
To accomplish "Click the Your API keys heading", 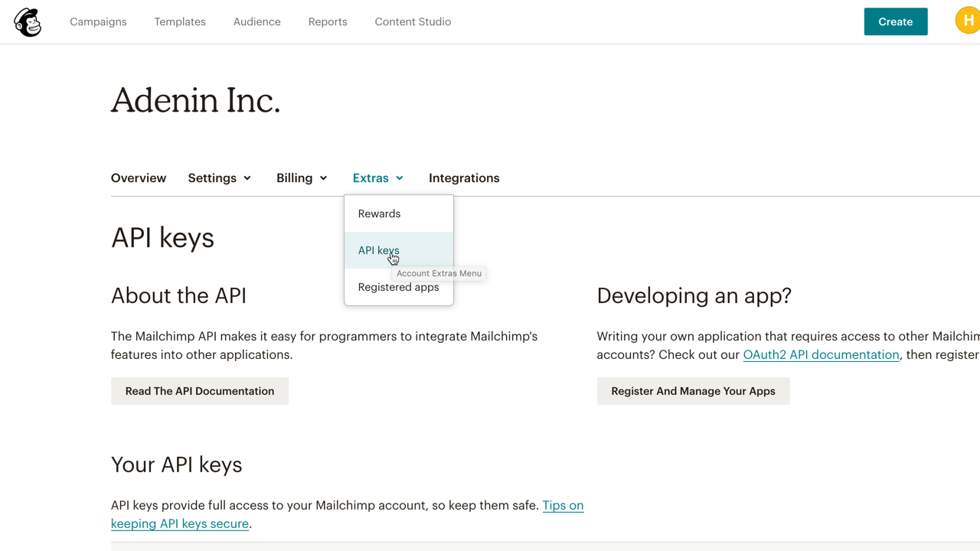I will click(177, 465).
